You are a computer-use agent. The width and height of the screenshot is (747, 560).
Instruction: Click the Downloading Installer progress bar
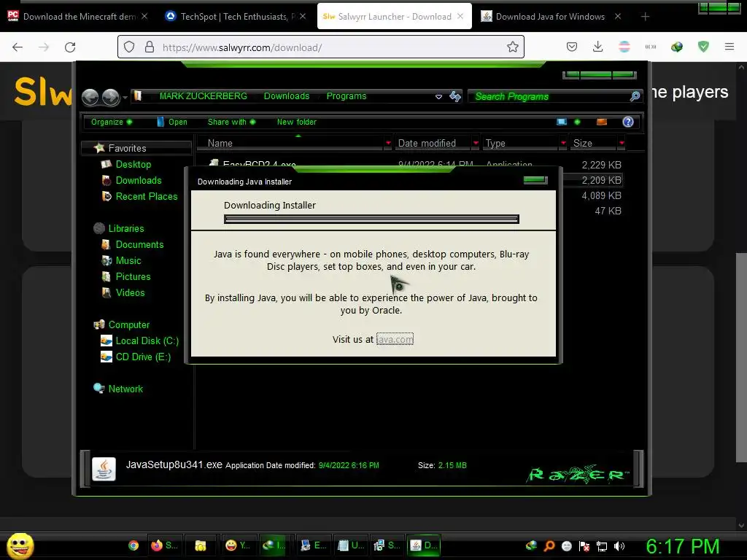pos(371,219)
